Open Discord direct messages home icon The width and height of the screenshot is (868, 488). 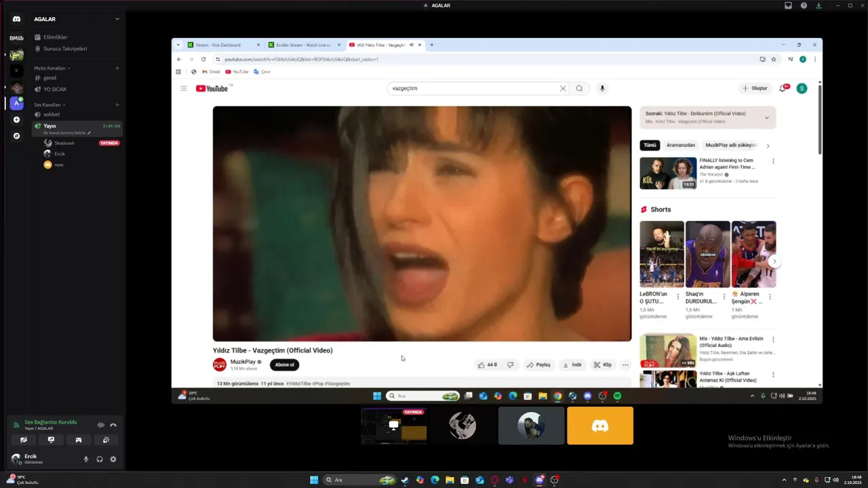[16, 19]
